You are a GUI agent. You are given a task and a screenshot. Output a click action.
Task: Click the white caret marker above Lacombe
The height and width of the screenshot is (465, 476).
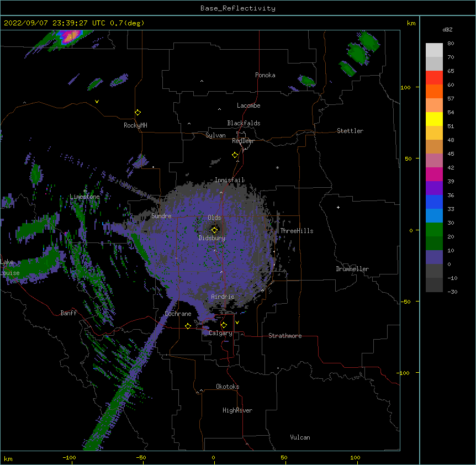pos(219,109)
